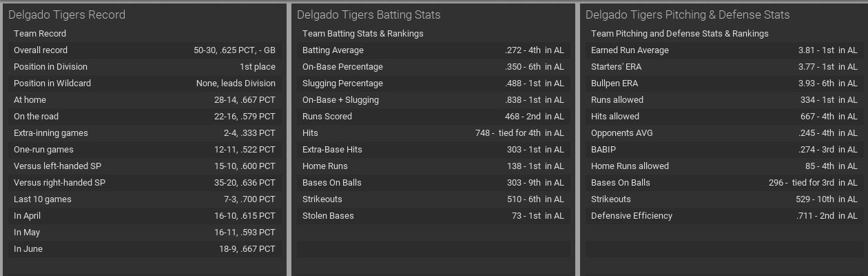Click the Delgado Tigers Record panel title

pos(67,14)
